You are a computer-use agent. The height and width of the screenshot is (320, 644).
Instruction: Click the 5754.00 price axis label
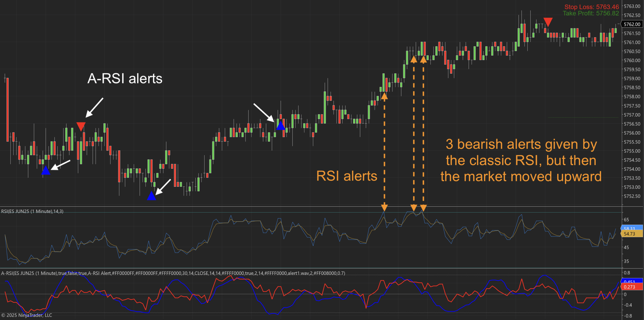coord(632,169)
